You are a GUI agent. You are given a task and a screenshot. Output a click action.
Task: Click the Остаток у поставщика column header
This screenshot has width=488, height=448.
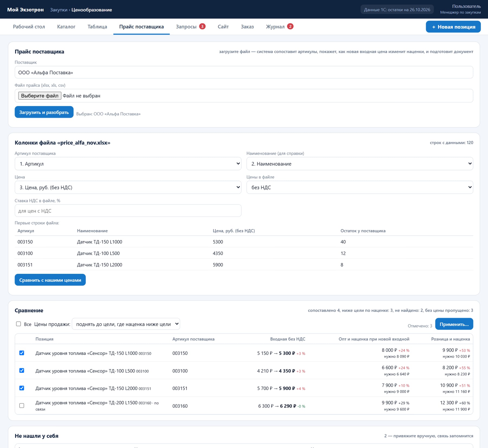(x=363, y=231)
